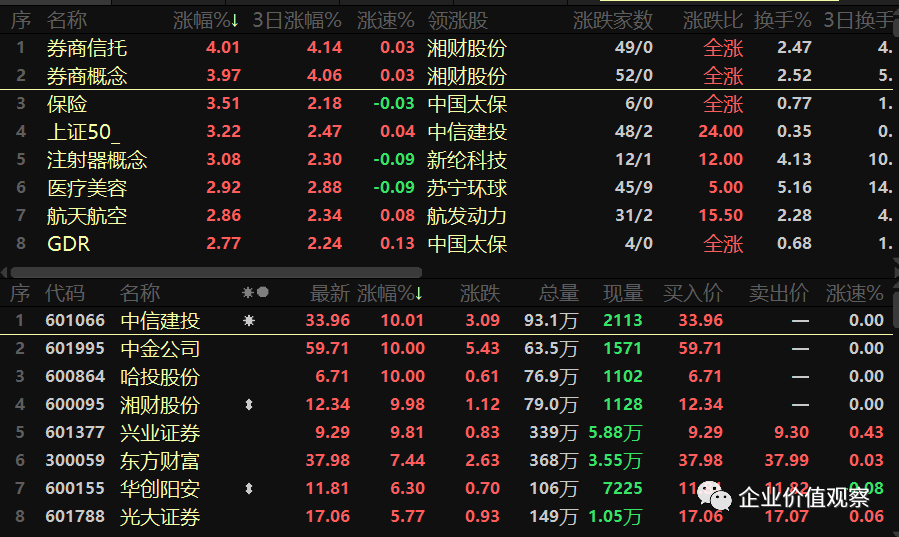Click the 涨跌家数 column header

612,21
